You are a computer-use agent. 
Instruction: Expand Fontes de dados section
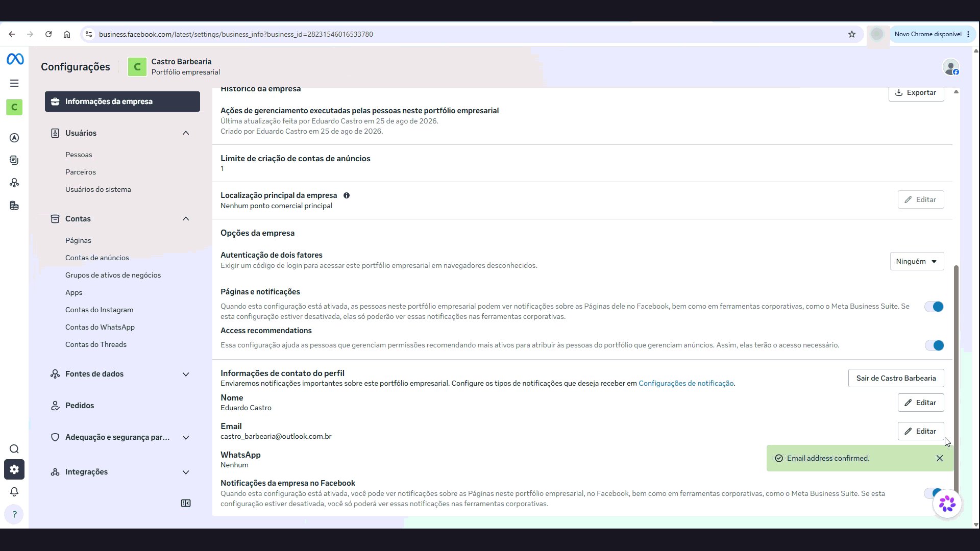click(x=186, y=374)
